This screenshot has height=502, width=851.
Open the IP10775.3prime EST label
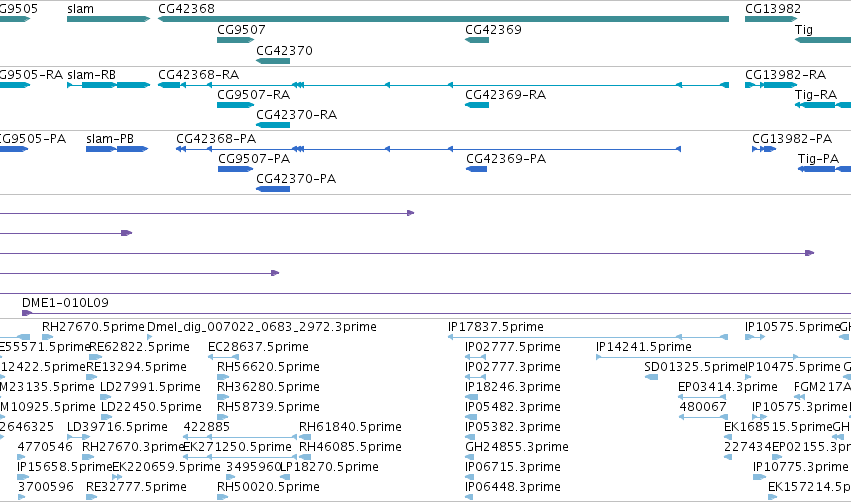(801, 468)
